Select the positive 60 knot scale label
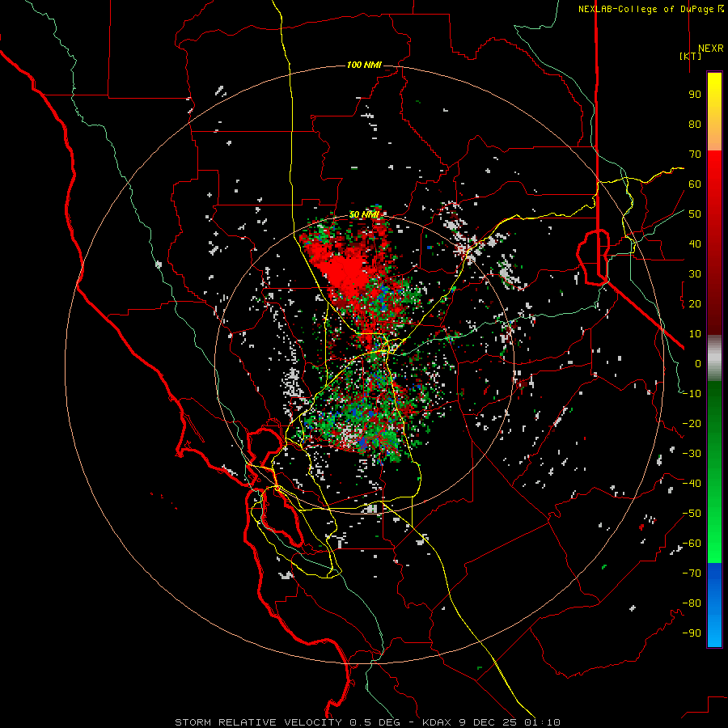The width and height of the screenshot is (728, 728). coord(695,184)
